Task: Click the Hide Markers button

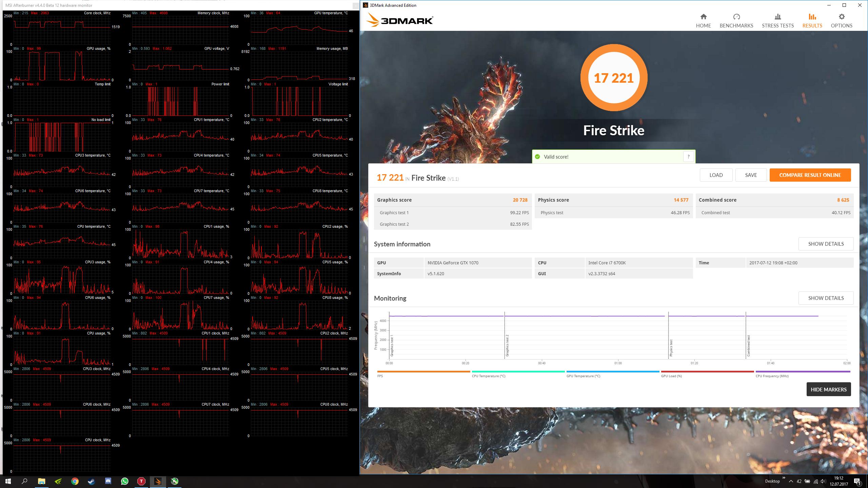Action: [x=828, y=389]
